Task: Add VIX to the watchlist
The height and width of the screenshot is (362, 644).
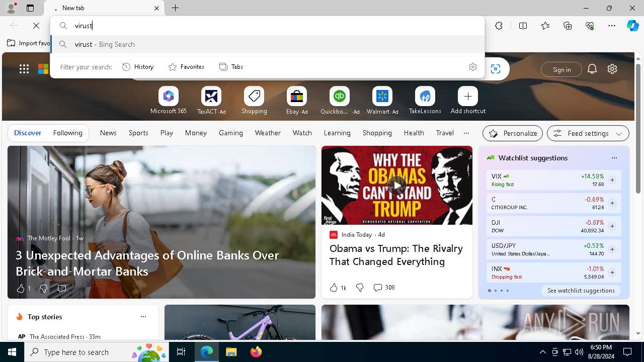Action: tap(612, 180)
